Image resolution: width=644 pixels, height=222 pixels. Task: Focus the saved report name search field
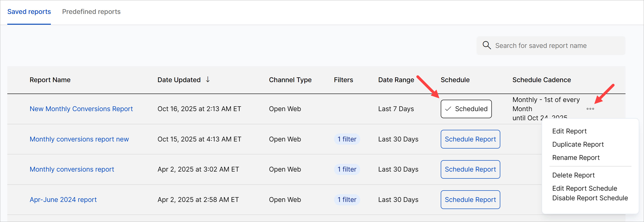550,45
